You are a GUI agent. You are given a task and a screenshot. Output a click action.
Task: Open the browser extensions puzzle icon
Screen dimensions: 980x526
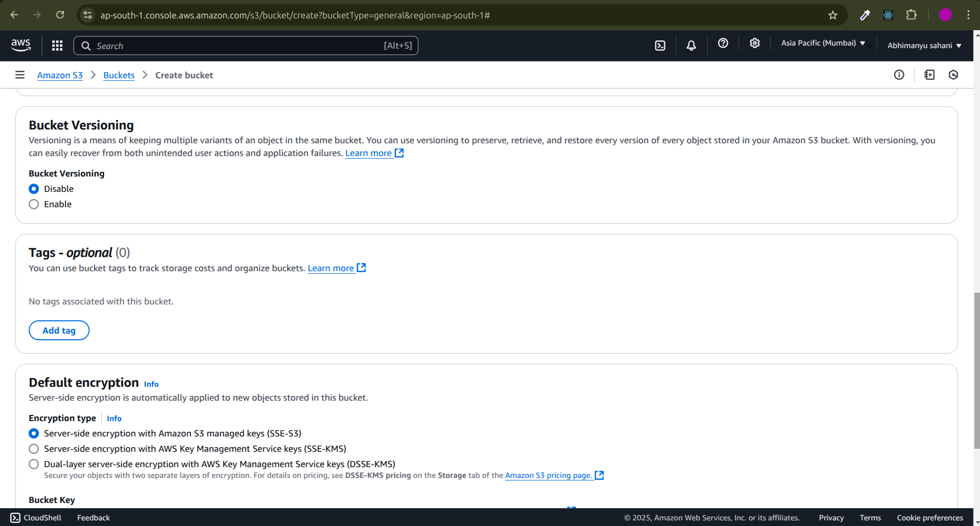[x=911, y=15]
